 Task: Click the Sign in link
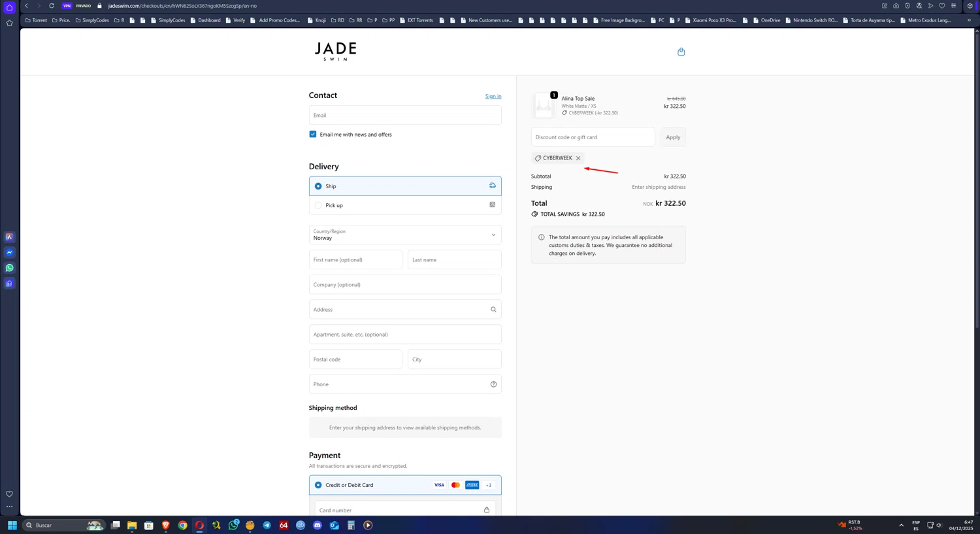point(493,96)
